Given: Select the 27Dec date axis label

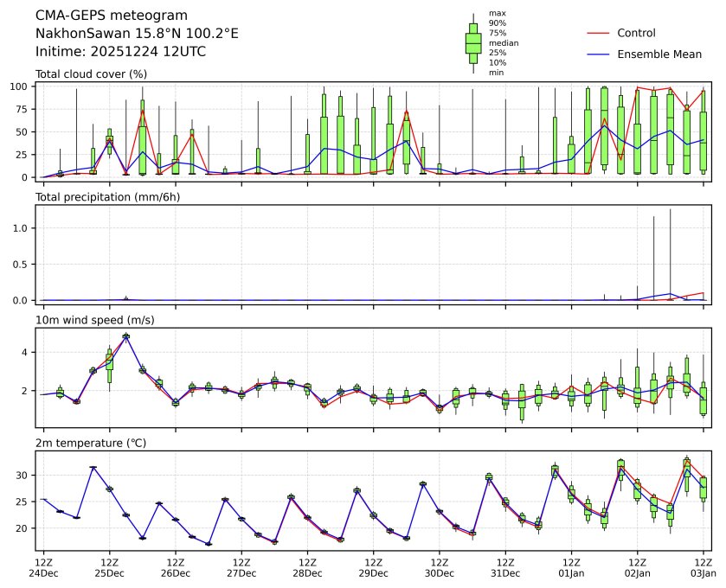Looking at the screenshot, I should tap(241, 572).
